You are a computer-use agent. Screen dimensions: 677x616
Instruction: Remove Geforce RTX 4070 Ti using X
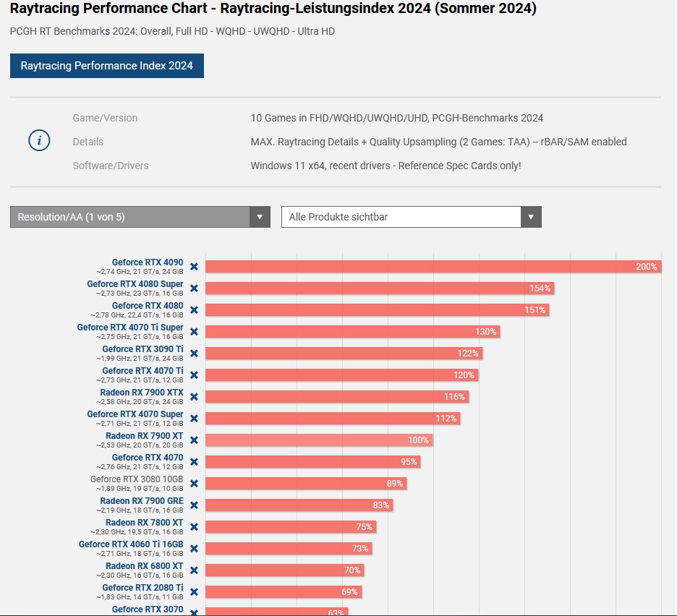[195, 375]
